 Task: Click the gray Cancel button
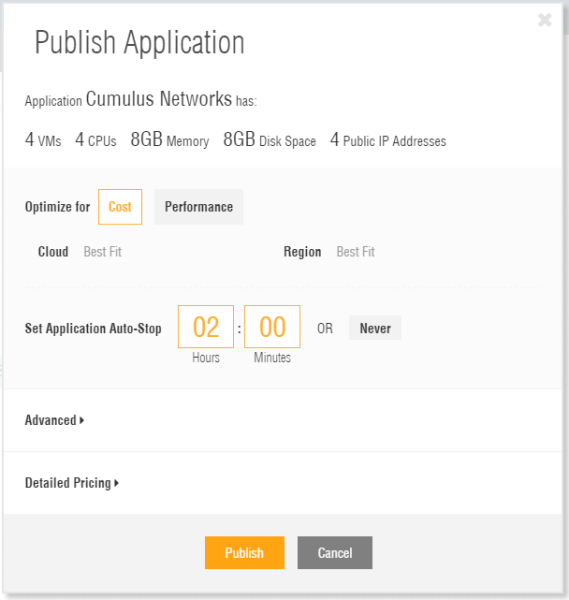(335, 553)
